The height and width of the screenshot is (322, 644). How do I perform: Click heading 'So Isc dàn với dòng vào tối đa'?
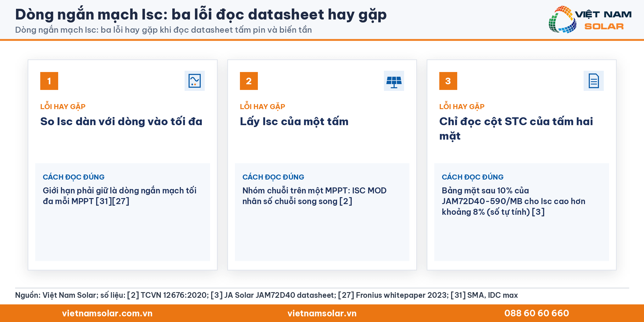point(121,122)
